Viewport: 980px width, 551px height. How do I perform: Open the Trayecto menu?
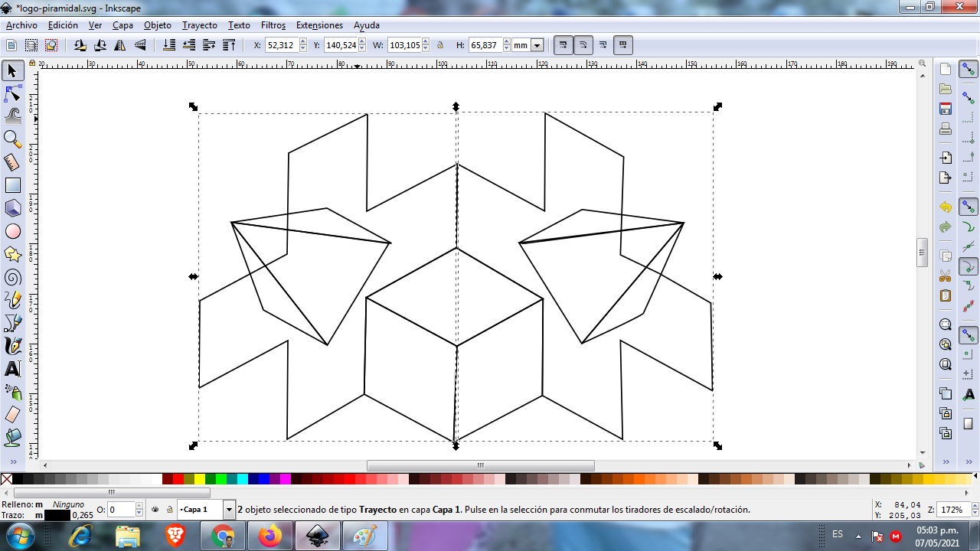pyautogui.click(x=200, y=25)
